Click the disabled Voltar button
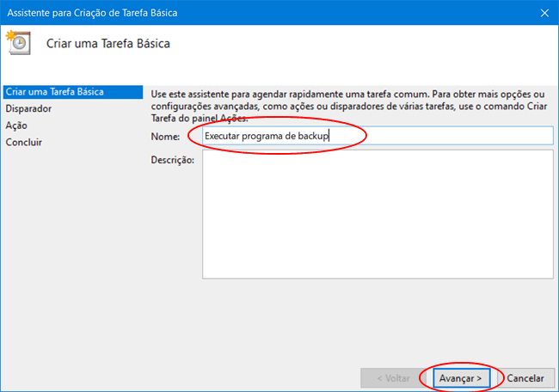Viewport: 559px width, 392px height. [391, 377]
